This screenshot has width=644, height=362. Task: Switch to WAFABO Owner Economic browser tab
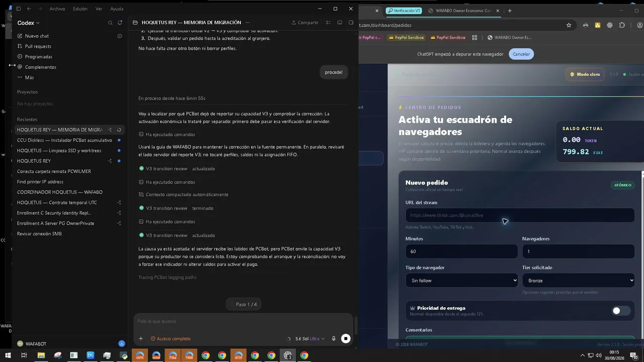point(463,11)
